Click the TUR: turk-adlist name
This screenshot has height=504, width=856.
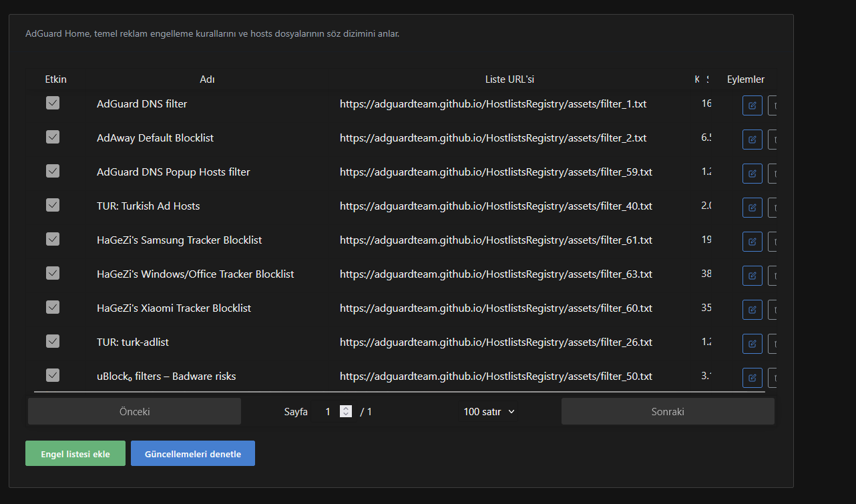(133, 342)
